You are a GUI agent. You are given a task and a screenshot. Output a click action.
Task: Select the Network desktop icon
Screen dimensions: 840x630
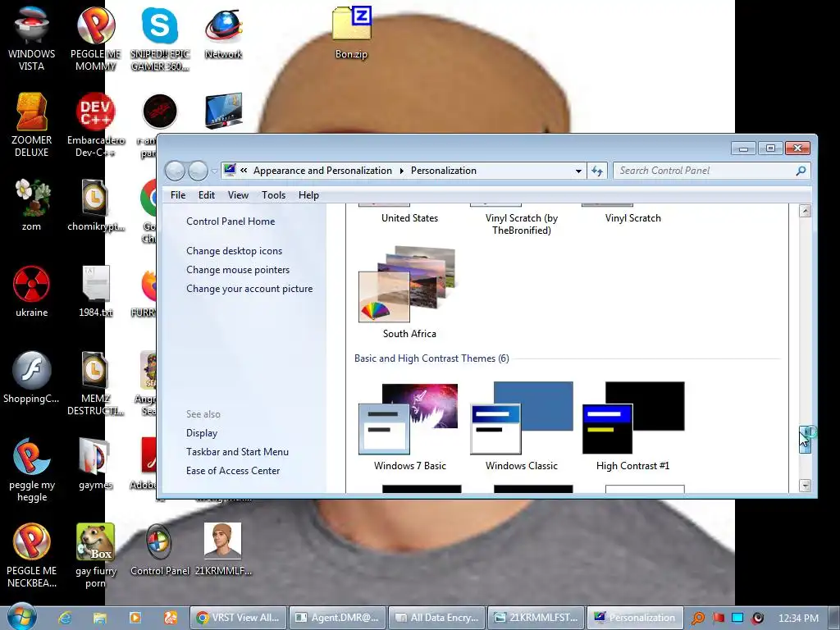tap(223, 32)
